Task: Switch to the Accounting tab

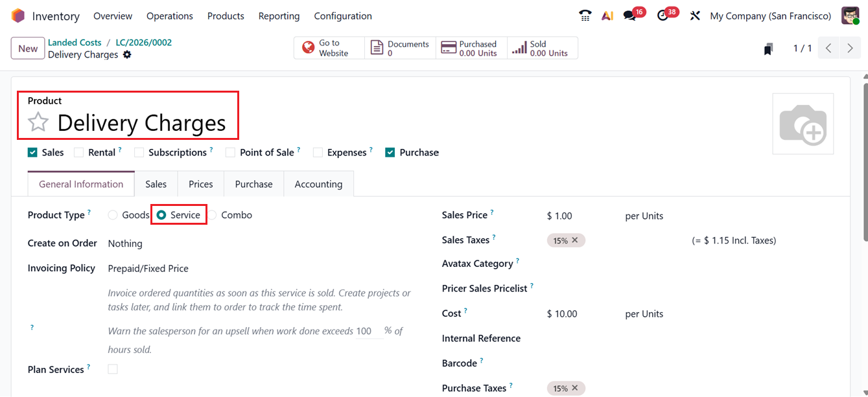Action: pyautogui.click(x=318, y=183)
